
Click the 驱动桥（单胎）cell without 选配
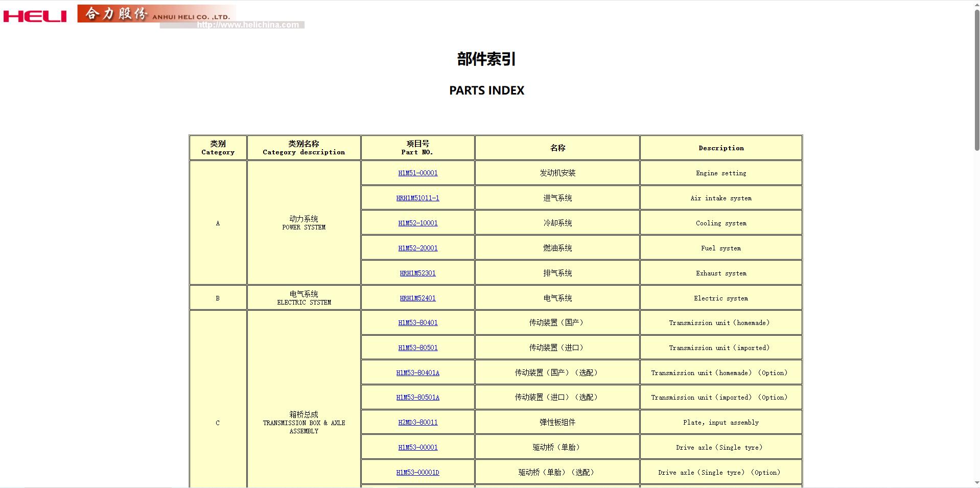click(557, 448)
